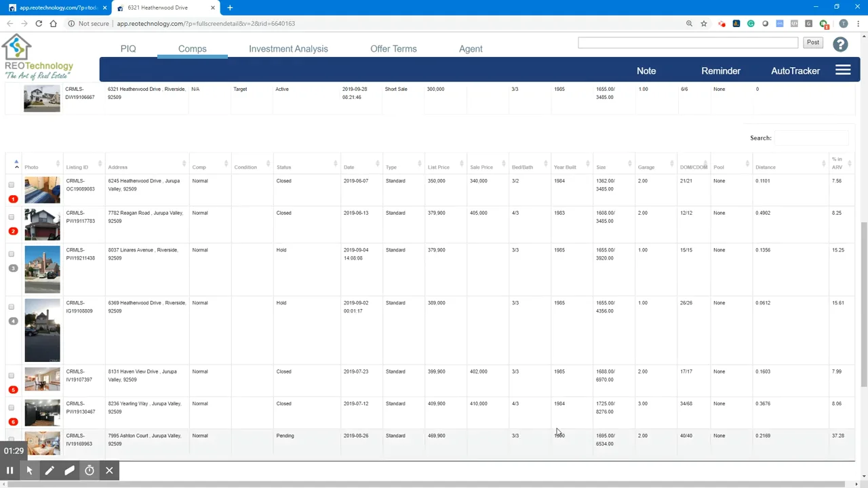Click the help question mark icon

(840, 45)
